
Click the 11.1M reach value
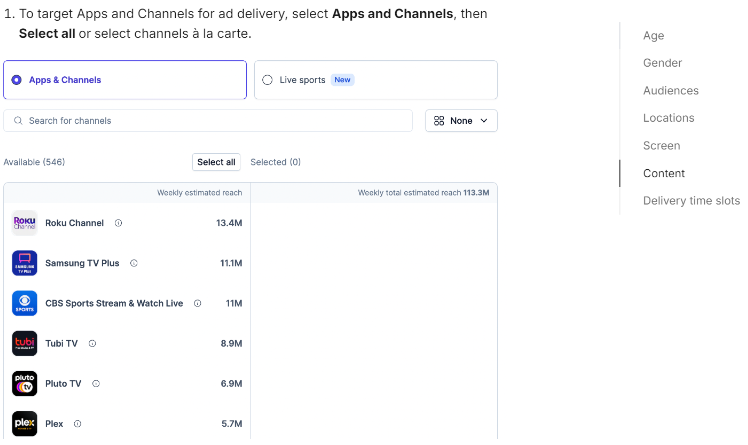(231, 263)
